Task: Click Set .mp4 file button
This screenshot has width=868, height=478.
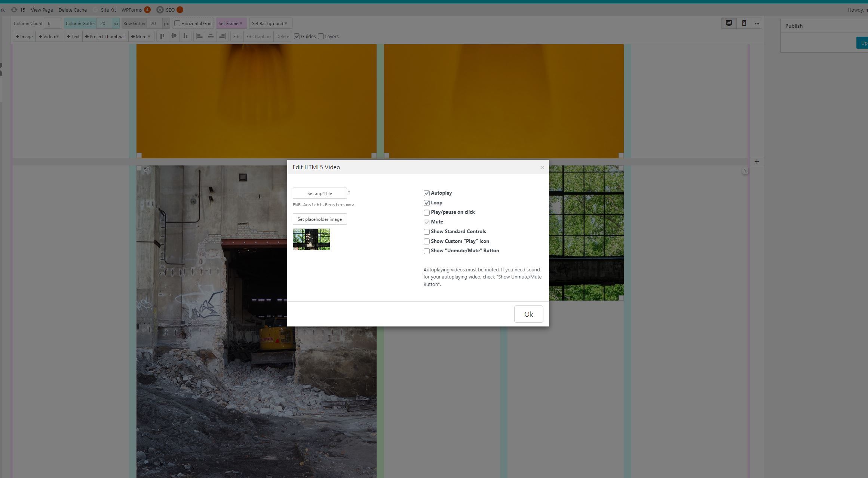Action: (x=319, y=193)
